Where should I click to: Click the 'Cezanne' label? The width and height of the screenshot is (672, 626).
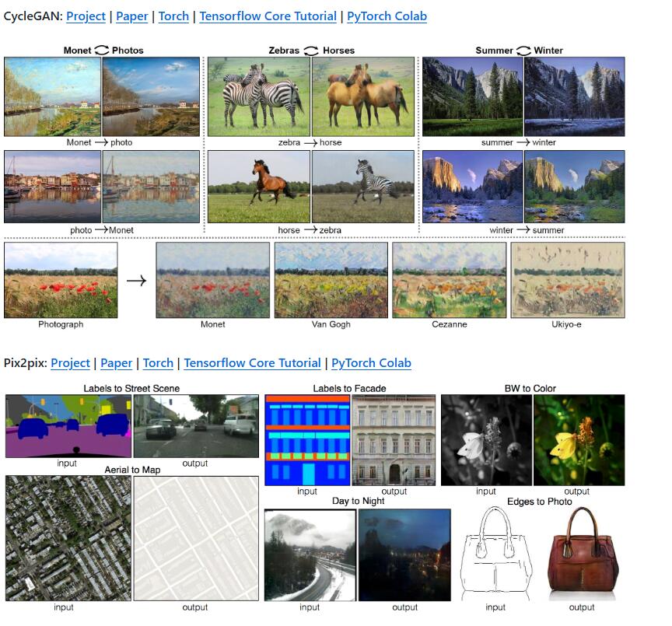click(x=449, y=324)
